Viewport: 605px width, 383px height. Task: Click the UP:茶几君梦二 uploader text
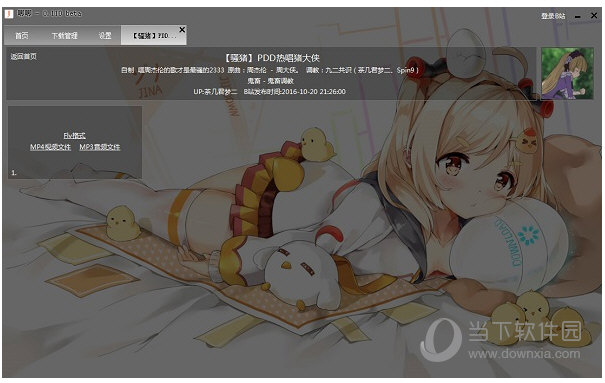(215, 92)
